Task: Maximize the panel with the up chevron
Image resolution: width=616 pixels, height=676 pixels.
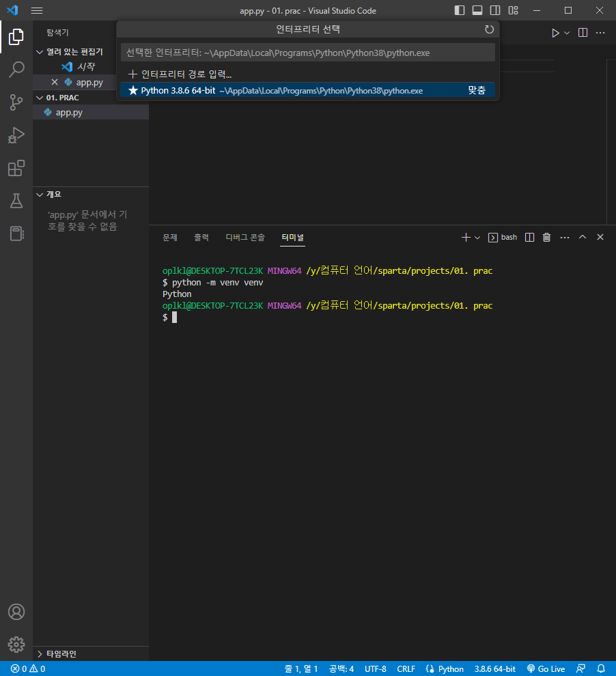Action: (583, 237)
